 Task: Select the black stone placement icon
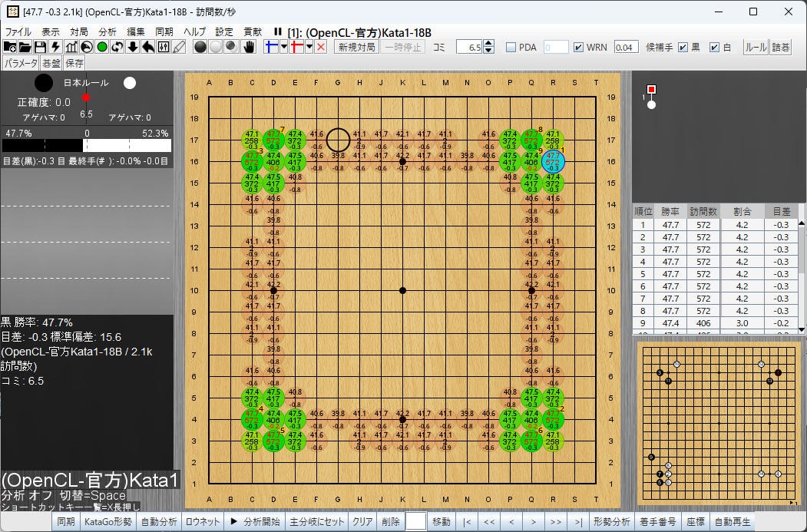(200, 48)
